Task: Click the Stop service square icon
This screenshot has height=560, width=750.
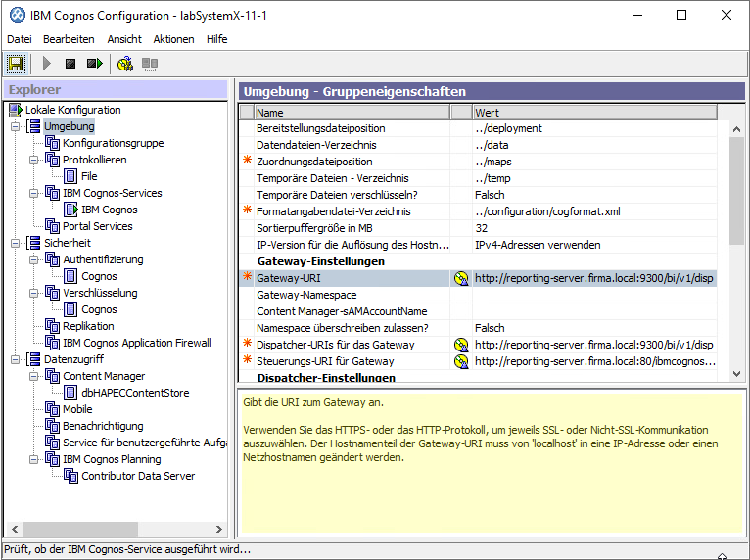Action: tap(70, 64)
